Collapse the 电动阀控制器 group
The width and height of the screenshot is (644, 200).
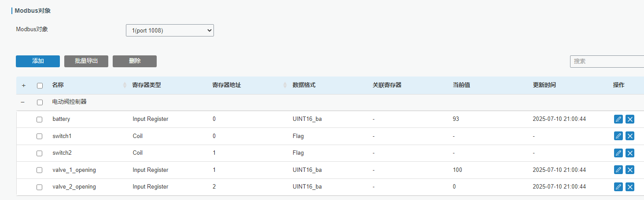(x=23, y=102)
